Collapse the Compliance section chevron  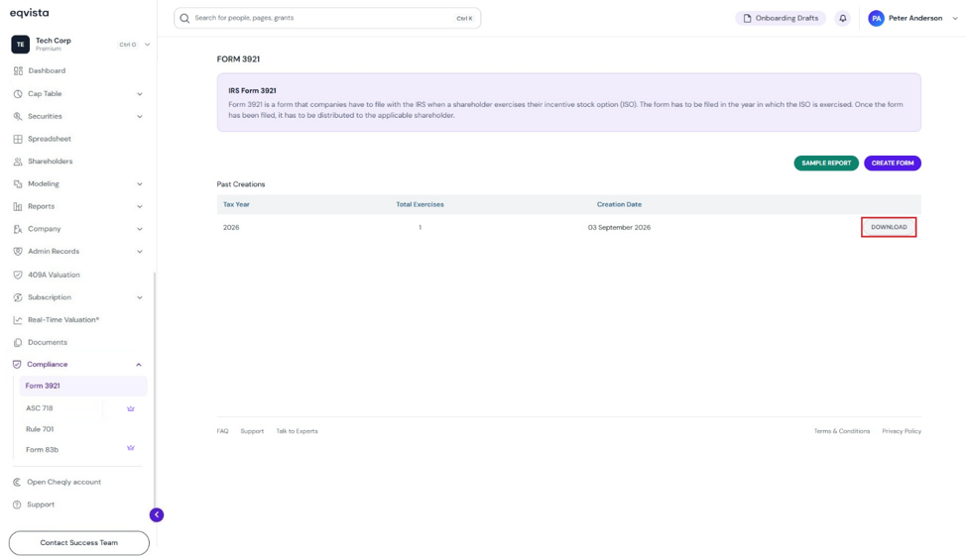[139, 365]
